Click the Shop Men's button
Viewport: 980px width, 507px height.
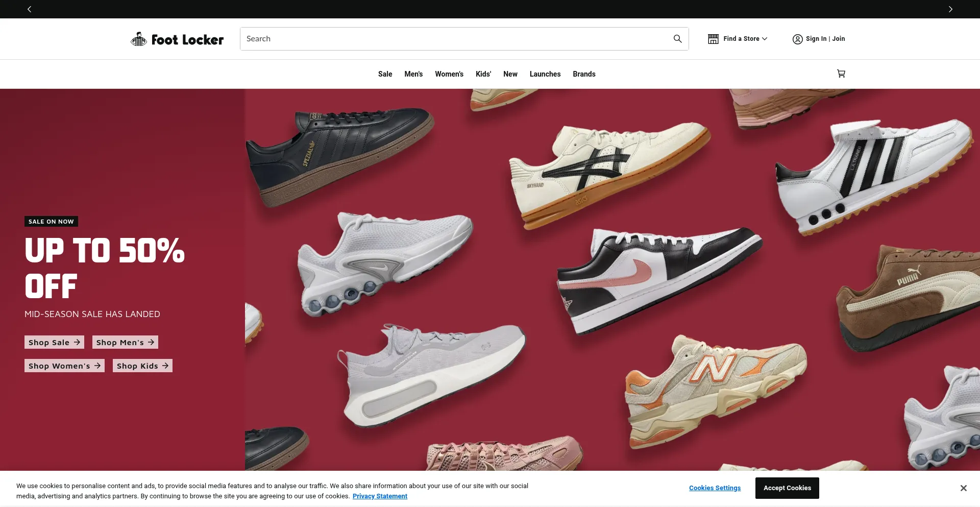(125, 342)
